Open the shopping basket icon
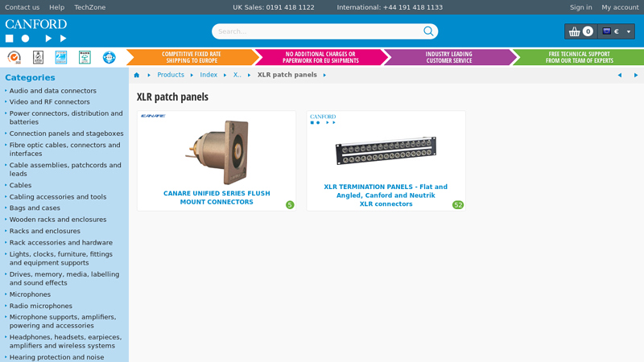Image resolution: width=644 pixels, height=362 pixels. pos(574,31)
